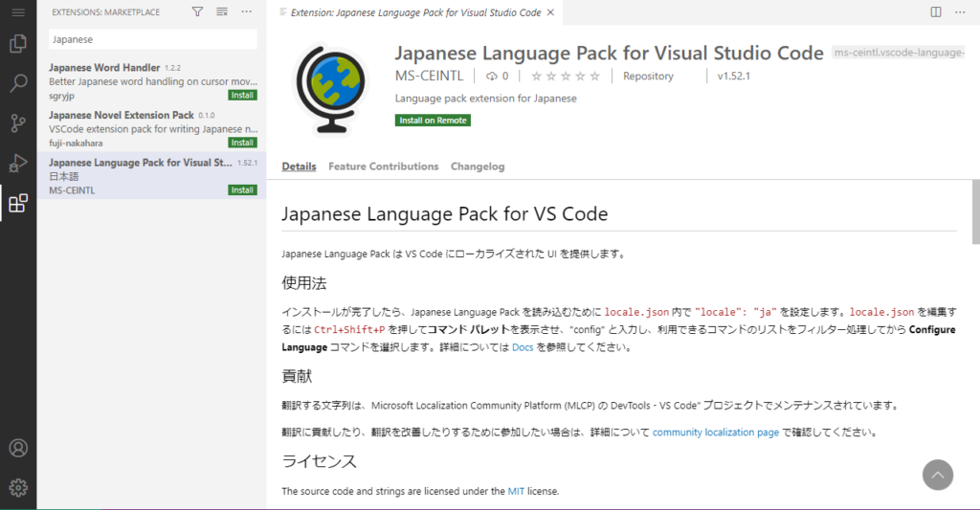
Task: Switch to the Feature Contributions tab
Action: pyautogui.click(x=383, y=166)
